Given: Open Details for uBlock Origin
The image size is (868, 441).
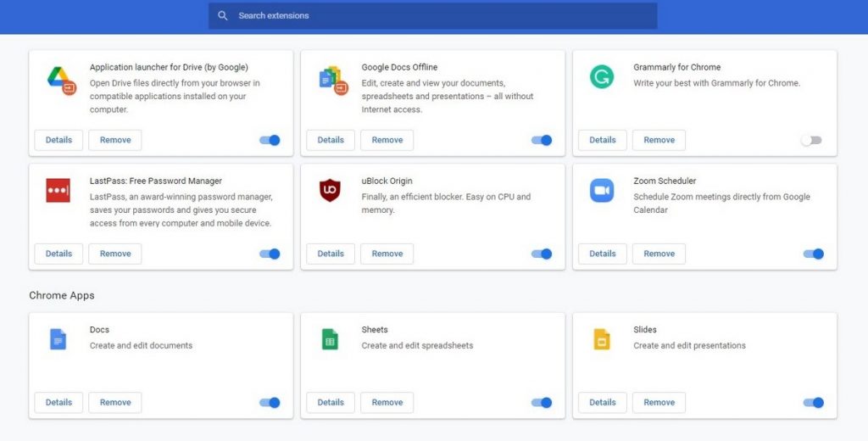Looking at the screenshot, I should (331, 254).
